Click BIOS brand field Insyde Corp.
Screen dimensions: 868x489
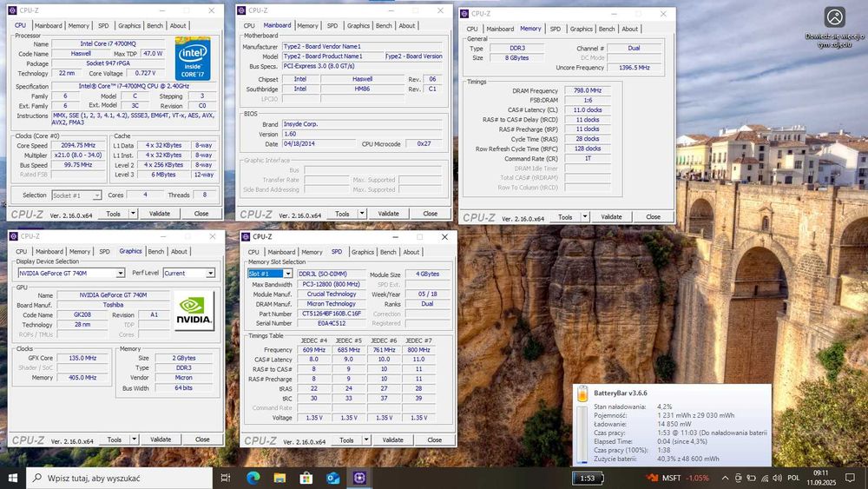pos(363,124)
